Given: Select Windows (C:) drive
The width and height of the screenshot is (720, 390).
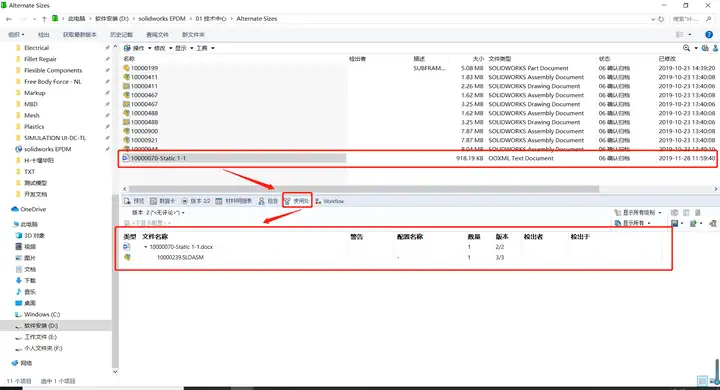Looking at the screenshot, I should [x=42, y=315].
